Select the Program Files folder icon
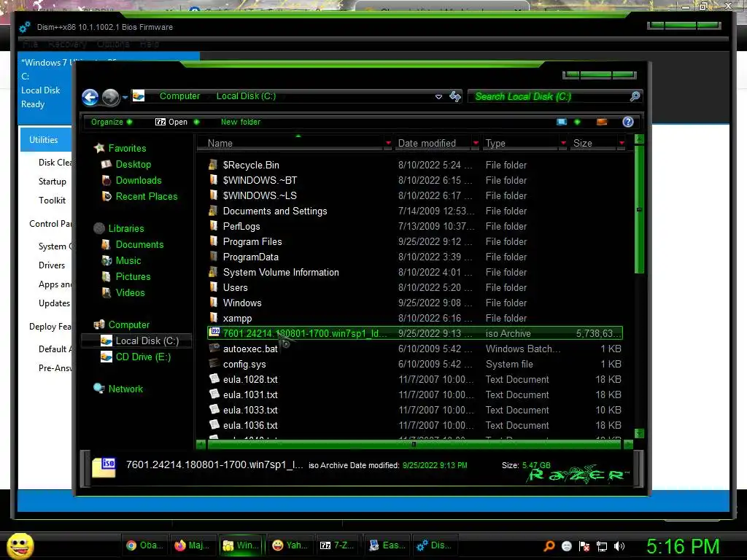 (214, 241)
